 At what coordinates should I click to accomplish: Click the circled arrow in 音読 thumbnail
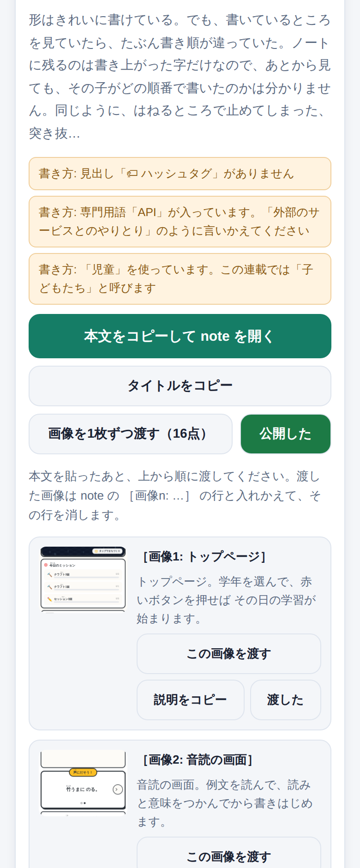[x=118, y=790]
